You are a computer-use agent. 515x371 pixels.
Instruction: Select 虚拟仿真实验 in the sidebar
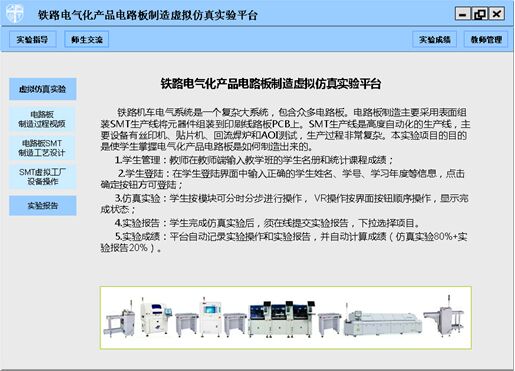[x=42, y=89]
